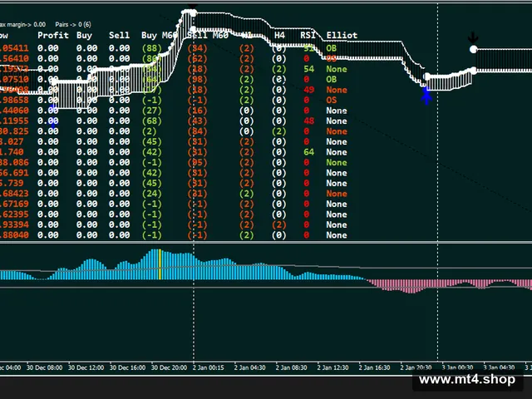
Task: Click the RSI value 54
Action: pyautogui.click(x=308, y=69)
